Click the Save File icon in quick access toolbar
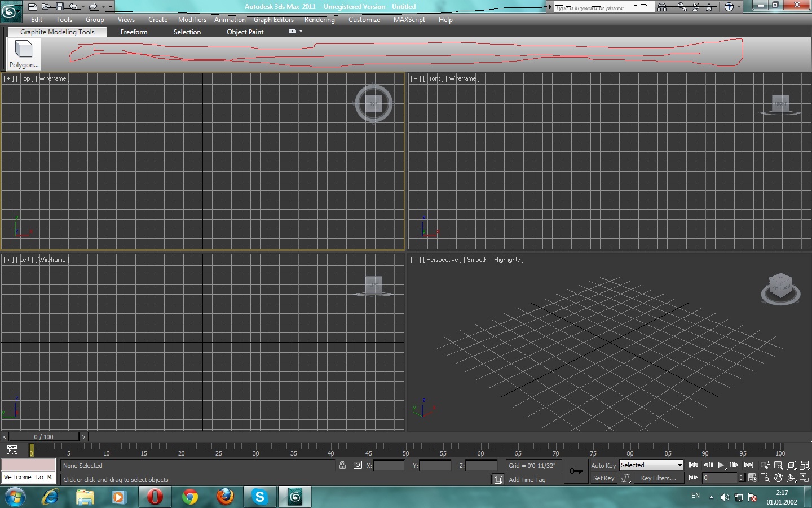This screenshot has width=812, height=508. point(59,7)
